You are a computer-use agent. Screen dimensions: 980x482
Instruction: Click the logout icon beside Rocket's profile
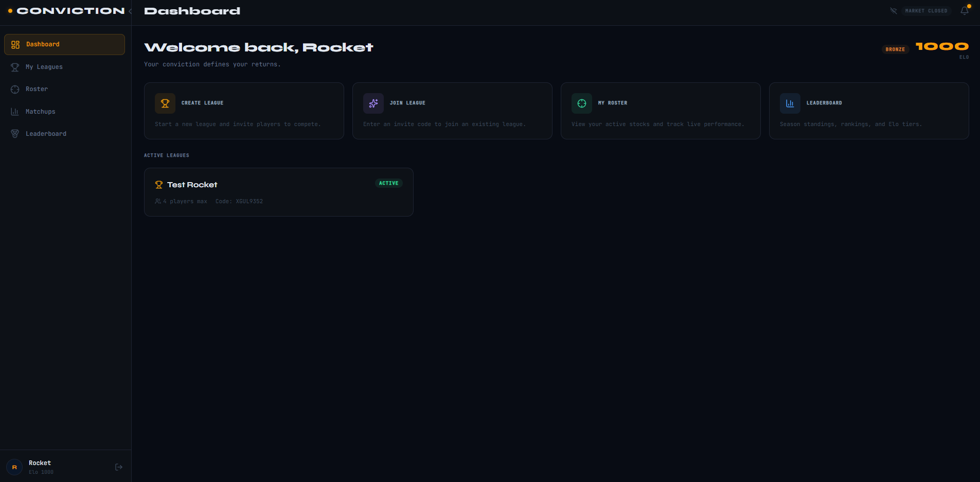tap(119, 467)
